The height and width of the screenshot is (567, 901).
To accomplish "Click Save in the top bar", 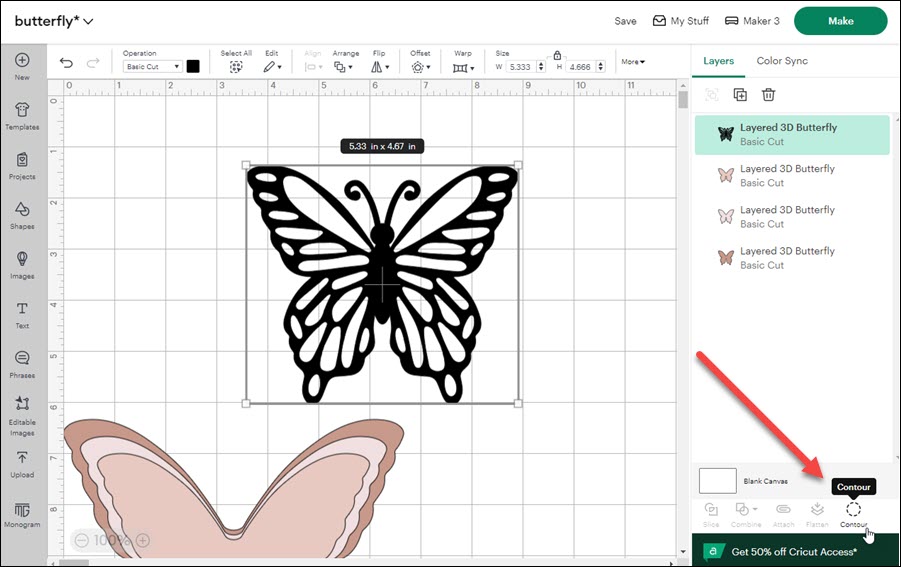I will click(x=625, y=21).
